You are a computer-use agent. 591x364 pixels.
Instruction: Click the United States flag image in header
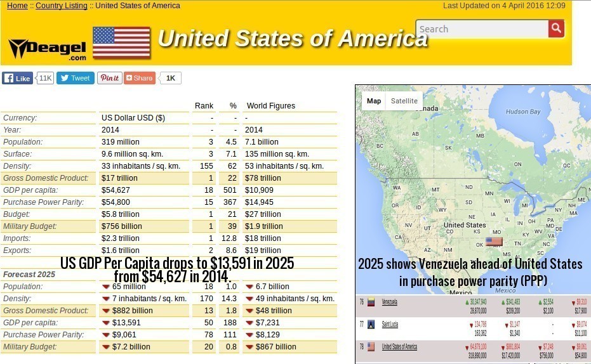pyautogui.click(x=121, y=42)
